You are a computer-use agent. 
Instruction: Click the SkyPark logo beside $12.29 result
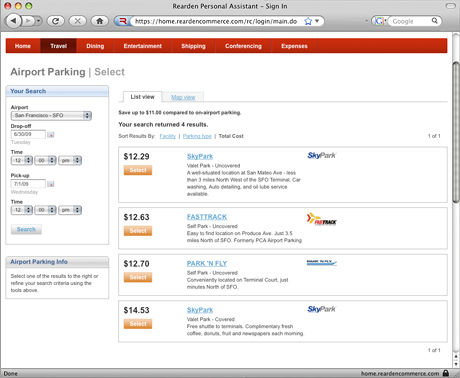322,155
